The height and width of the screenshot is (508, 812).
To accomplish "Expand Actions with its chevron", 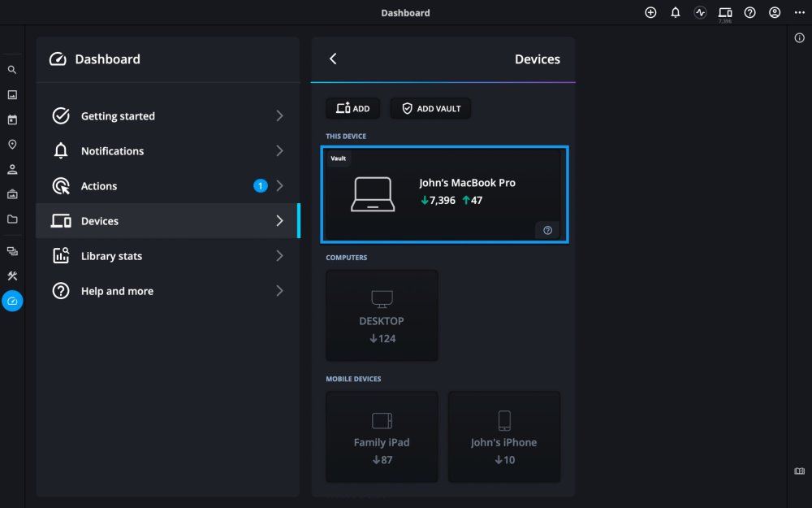I will 279,186.
